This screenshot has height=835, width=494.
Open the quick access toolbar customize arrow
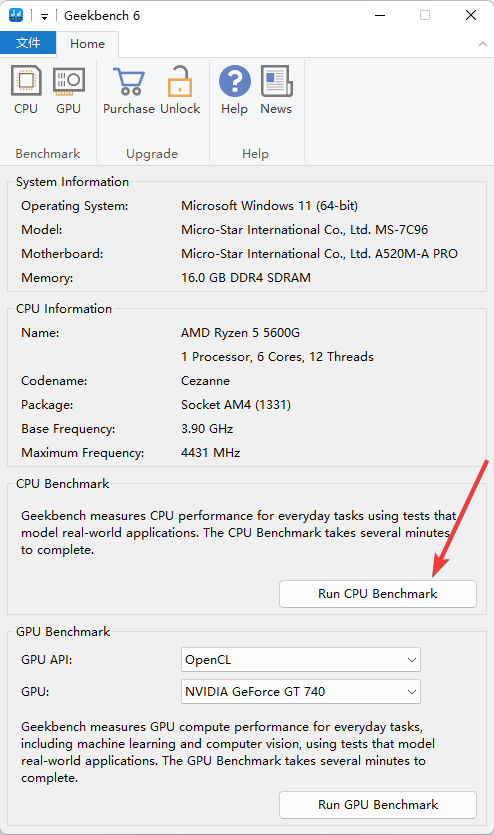(x=45, y=17)
